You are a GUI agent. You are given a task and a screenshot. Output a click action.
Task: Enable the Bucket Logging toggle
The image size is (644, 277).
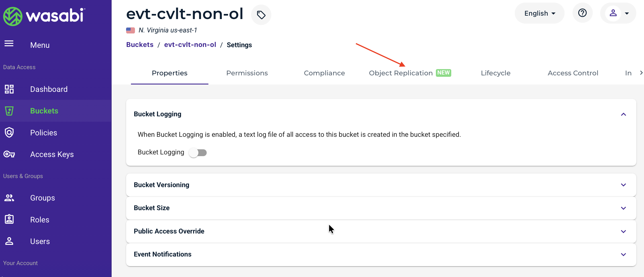click(x=198, y=153)
